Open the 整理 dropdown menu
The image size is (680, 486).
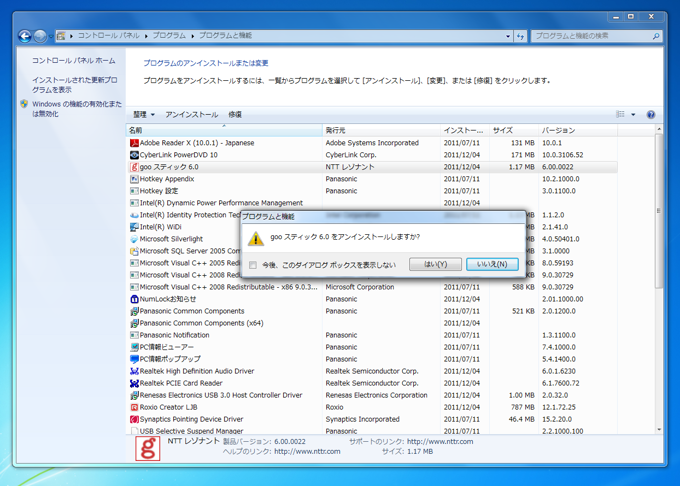[144, 114]
